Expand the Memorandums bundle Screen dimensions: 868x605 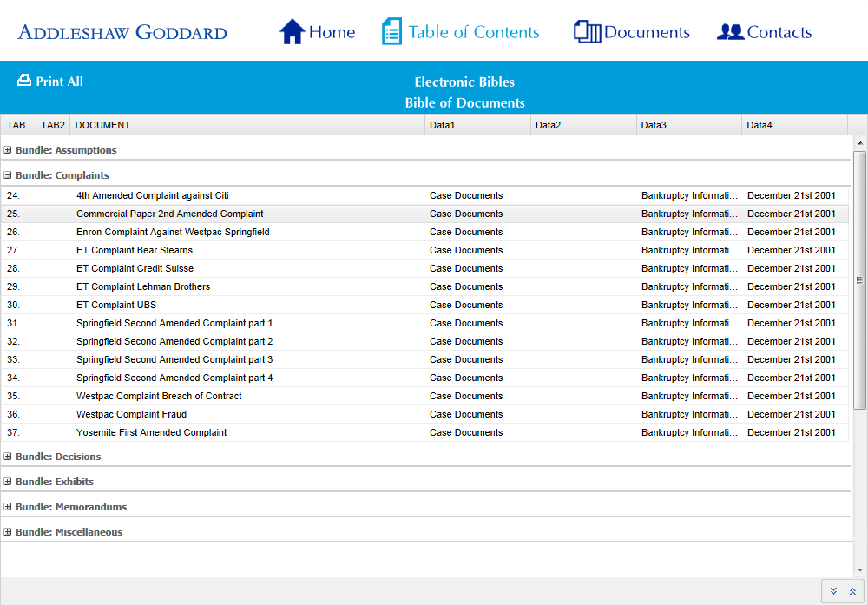tap(8, 507)
